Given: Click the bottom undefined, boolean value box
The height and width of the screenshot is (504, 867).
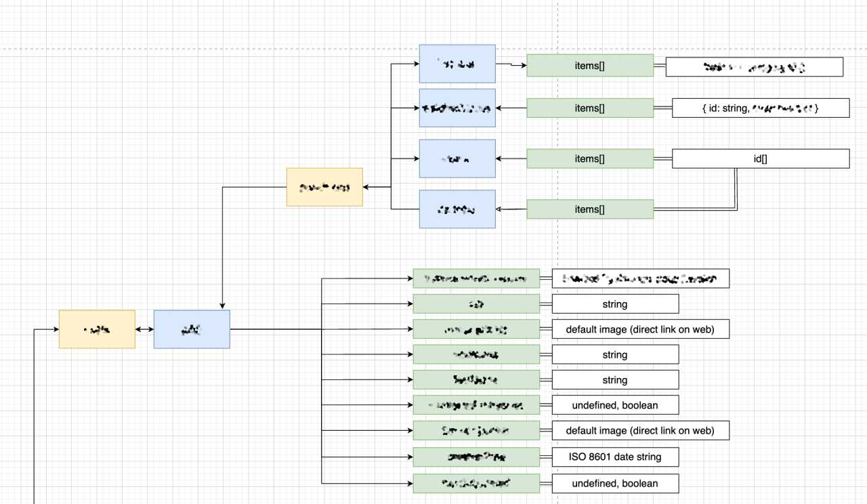Looking at the screenshot, I should 615,483.
